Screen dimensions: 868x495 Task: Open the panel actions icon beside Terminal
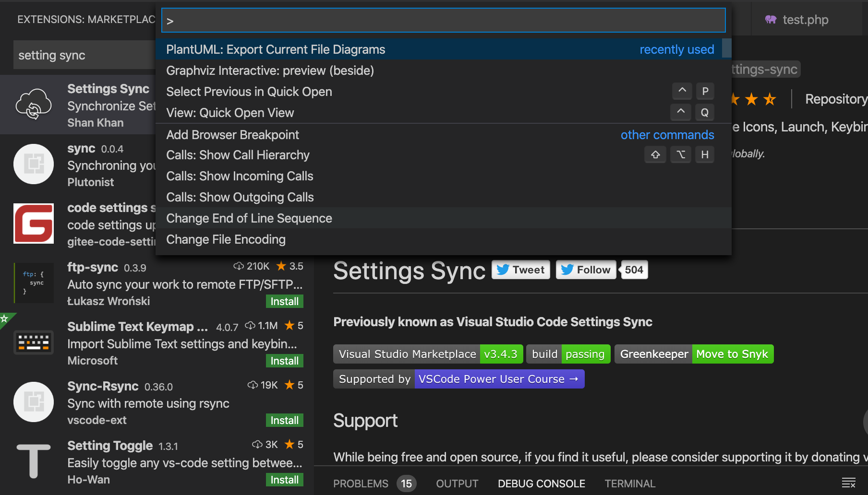pos(848,483)
